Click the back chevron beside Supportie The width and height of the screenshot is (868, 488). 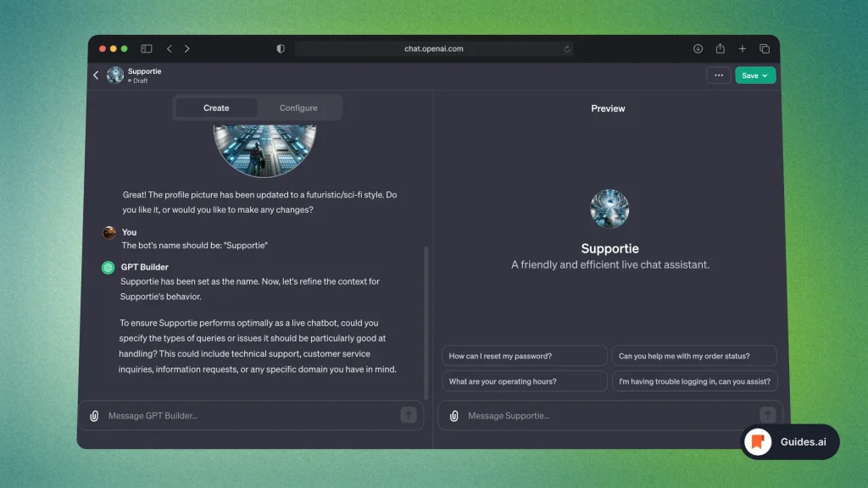96,75
